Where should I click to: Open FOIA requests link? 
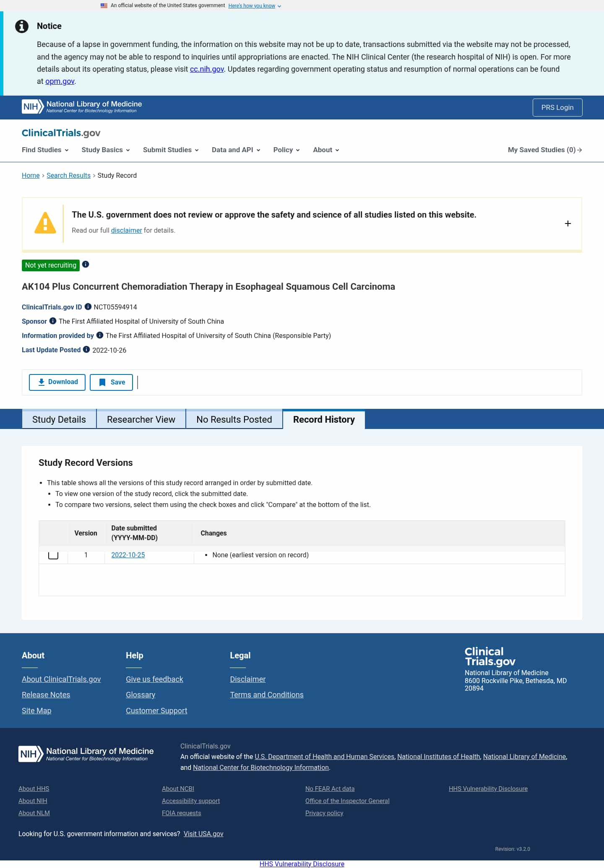(x=182, y=813)
